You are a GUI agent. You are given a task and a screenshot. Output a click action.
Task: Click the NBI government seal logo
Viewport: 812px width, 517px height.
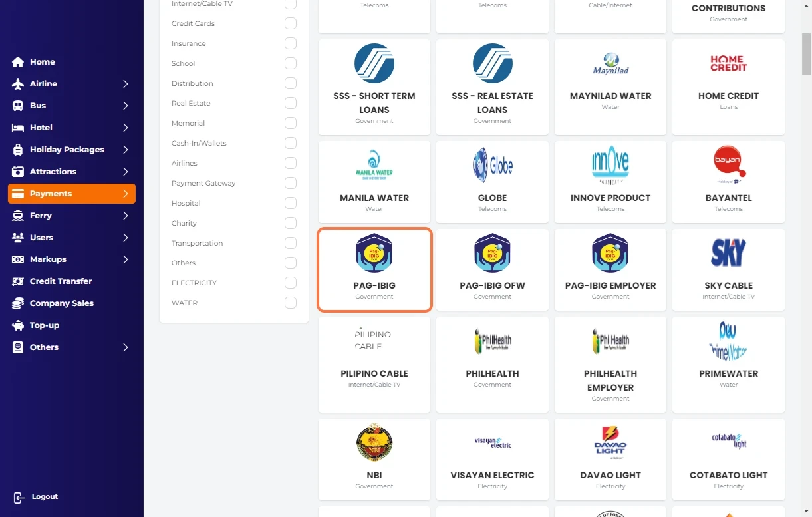point(374,443)
